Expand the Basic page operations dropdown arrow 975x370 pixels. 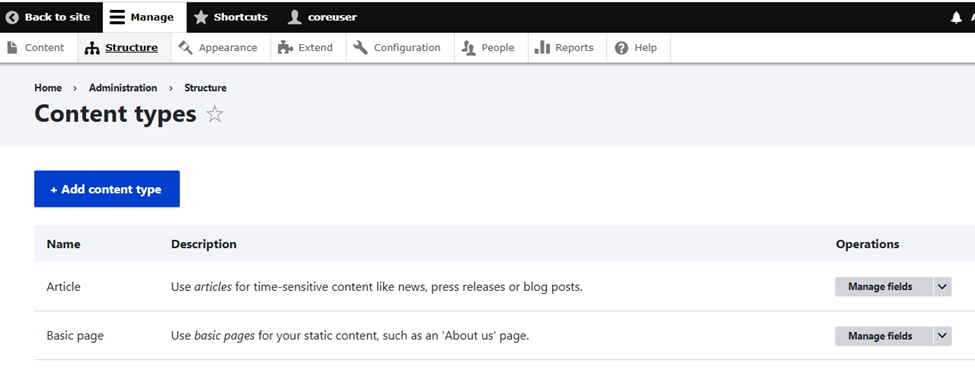[x=942, y=336]
